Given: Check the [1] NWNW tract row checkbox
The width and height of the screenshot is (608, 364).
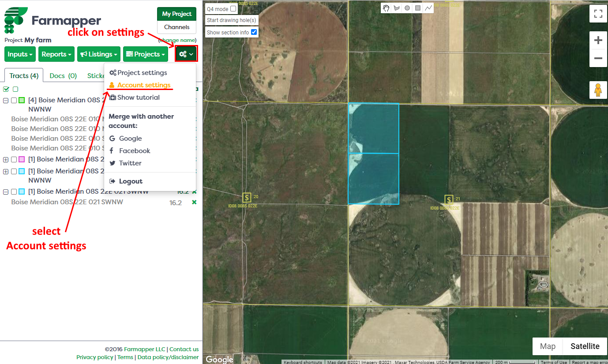Looking at the screenshot, I should [14, 171].
